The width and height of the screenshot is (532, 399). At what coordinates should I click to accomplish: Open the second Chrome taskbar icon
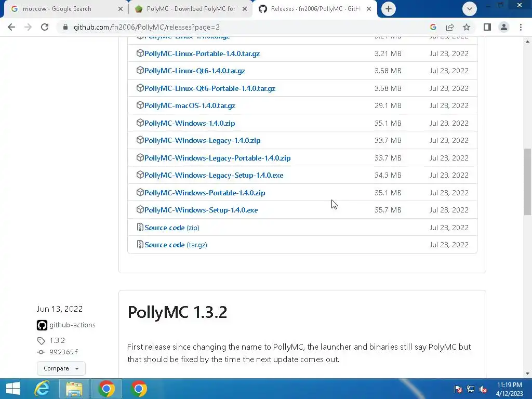[139, 389]
